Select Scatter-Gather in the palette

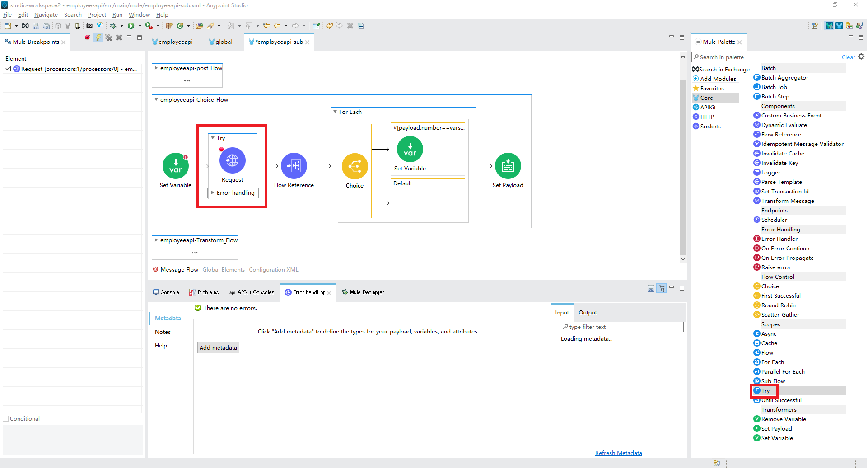(x=776, y=315)
